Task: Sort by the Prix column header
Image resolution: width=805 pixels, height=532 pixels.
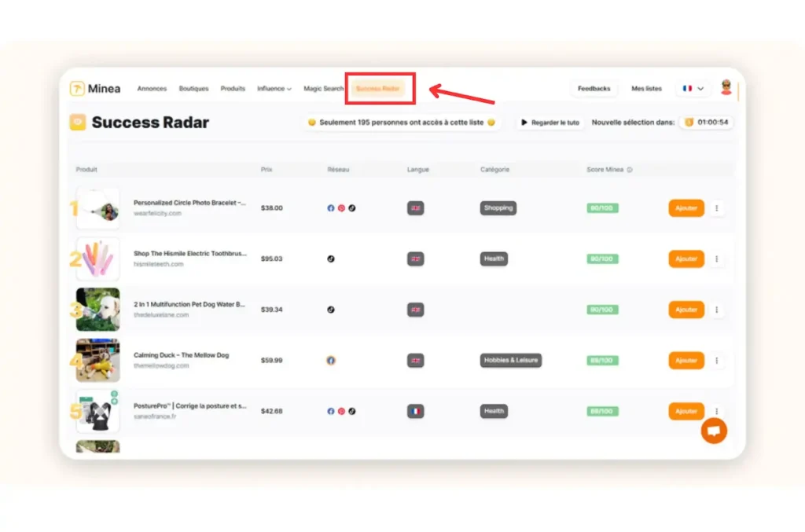Action: tap(266, 169)
